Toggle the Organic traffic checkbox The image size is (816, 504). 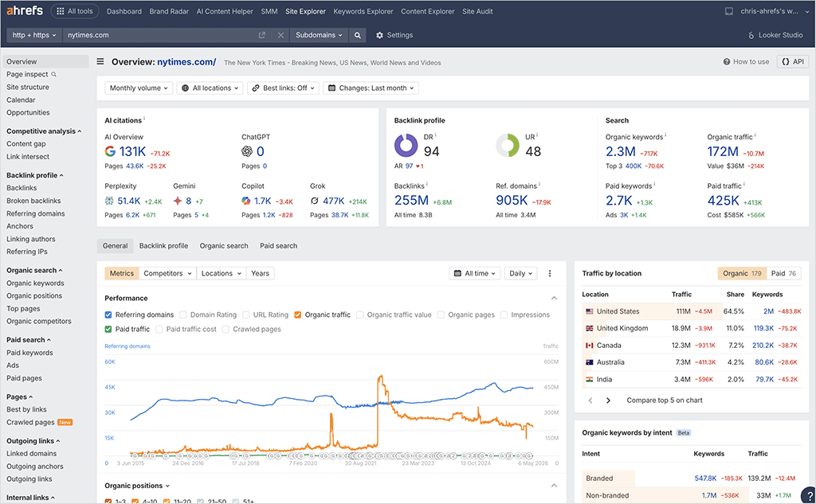coord(298,315)
